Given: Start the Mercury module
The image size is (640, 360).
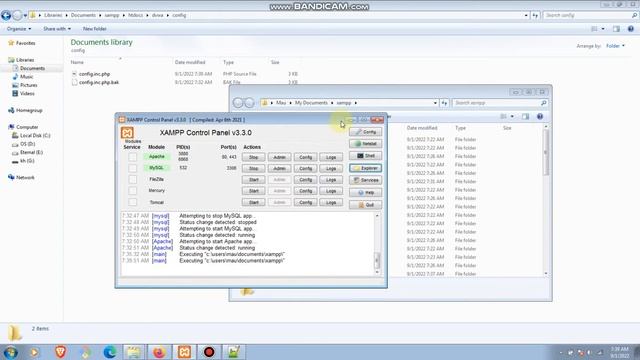Looking at the screenshot, I should click(x=253, y=191).
